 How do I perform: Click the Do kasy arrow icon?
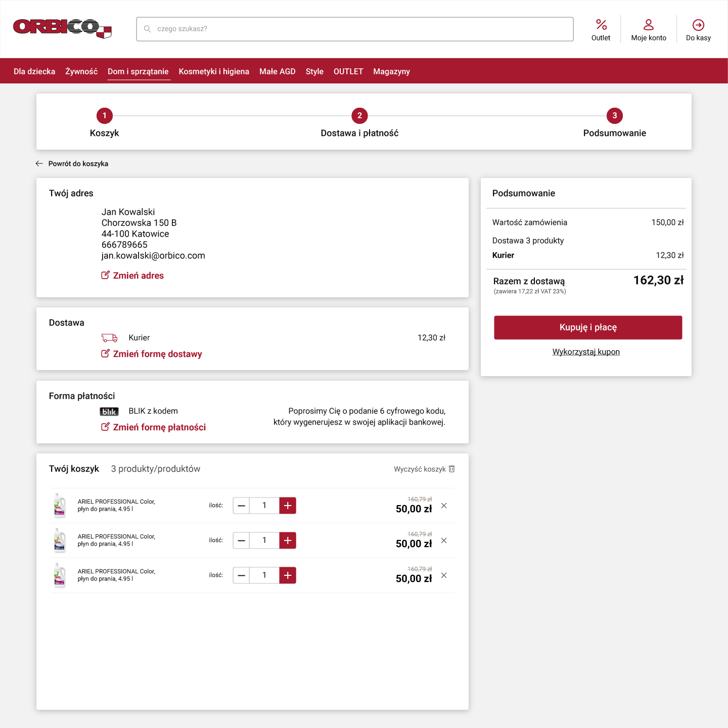[x=698, y=25]
